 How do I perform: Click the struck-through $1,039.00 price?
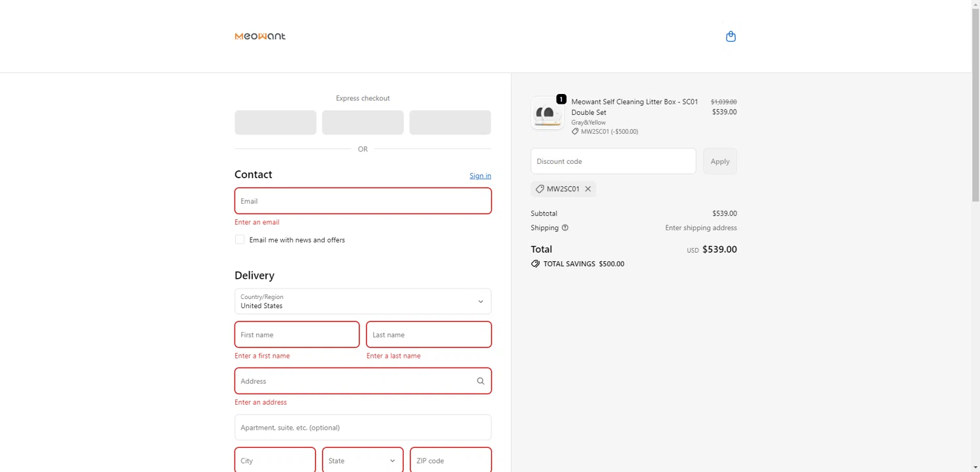(x=724, y=102)
